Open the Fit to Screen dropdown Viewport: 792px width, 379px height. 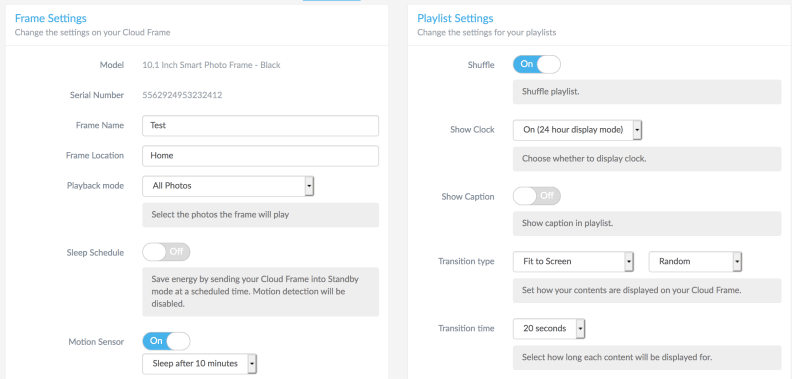tap(573, 261)
